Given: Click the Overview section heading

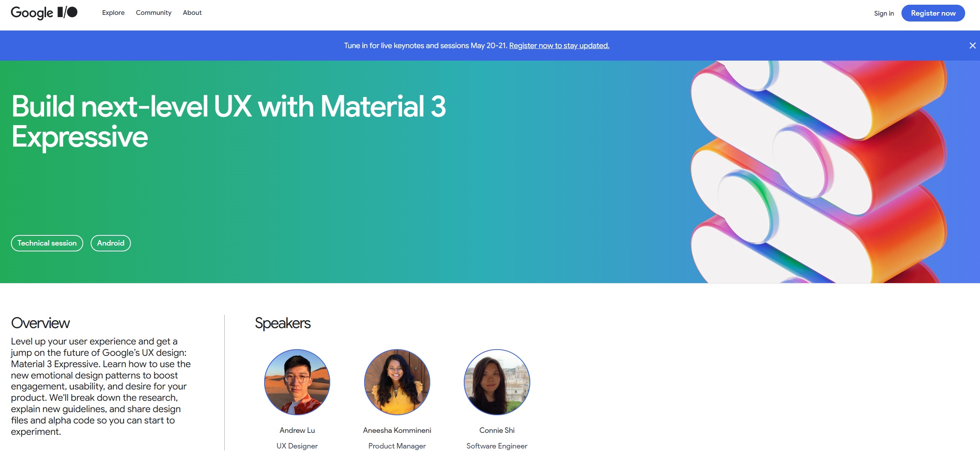Looking at the screenshot, I should click(x=40, y=323).
